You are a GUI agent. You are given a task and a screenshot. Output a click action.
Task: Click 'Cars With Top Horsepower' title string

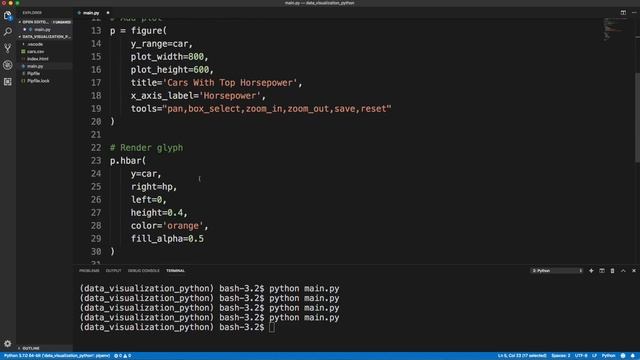pyautogui.click(x=230, y=83)
